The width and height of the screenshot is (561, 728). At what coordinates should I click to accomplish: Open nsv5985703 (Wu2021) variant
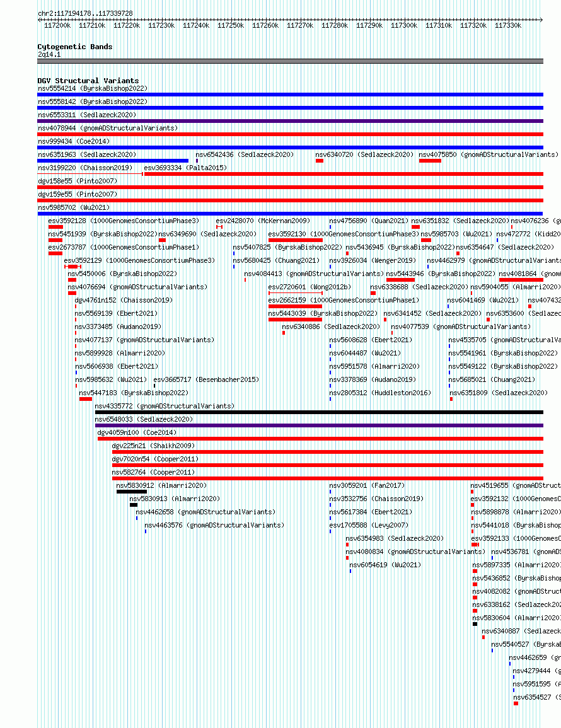point(456,234)
